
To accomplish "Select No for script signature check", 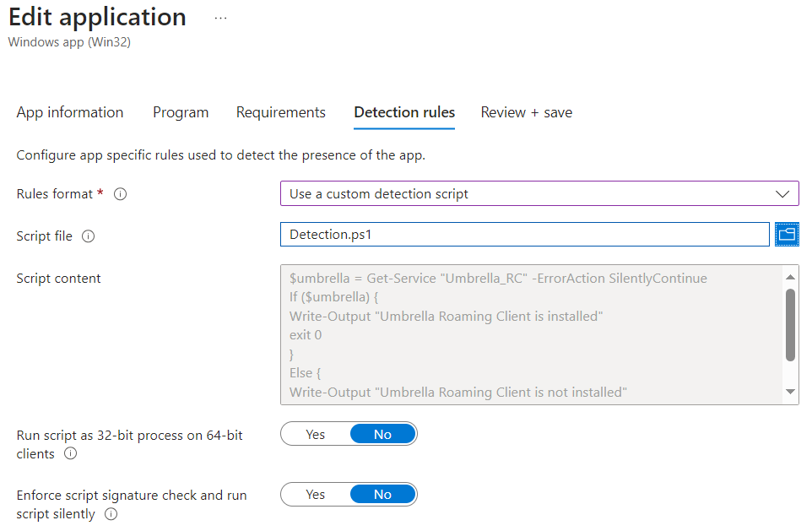I will [x=382, y=495].
